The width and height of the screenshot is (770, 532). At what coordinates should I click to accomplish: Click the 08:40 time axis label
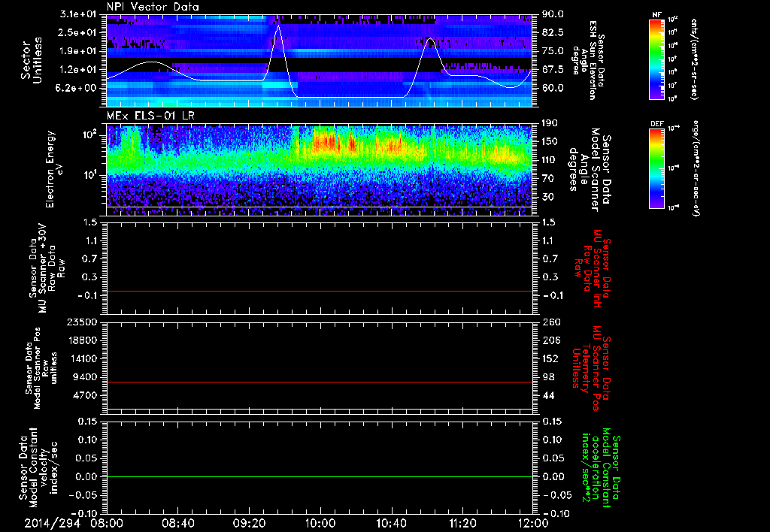(x=177, y=523)
